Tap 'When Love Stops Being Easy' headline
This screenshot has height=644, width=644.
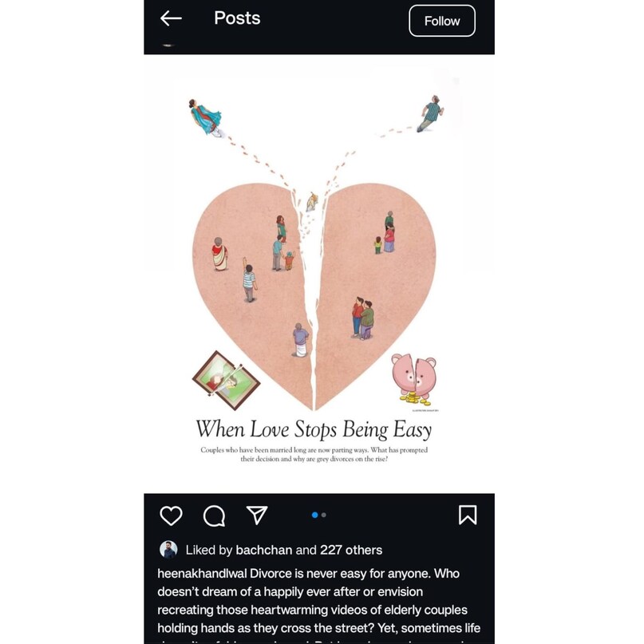tap(314, 430)
